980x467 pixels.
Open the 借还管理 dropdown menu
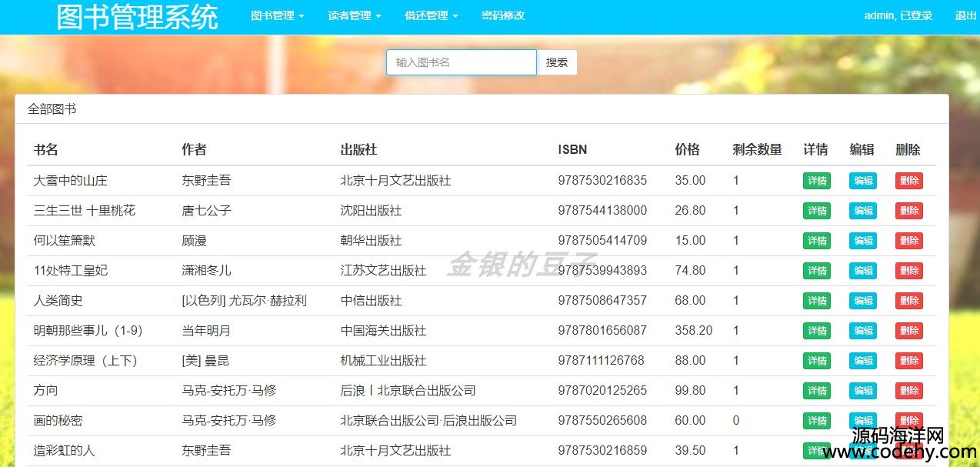click(x=432, y=15)
